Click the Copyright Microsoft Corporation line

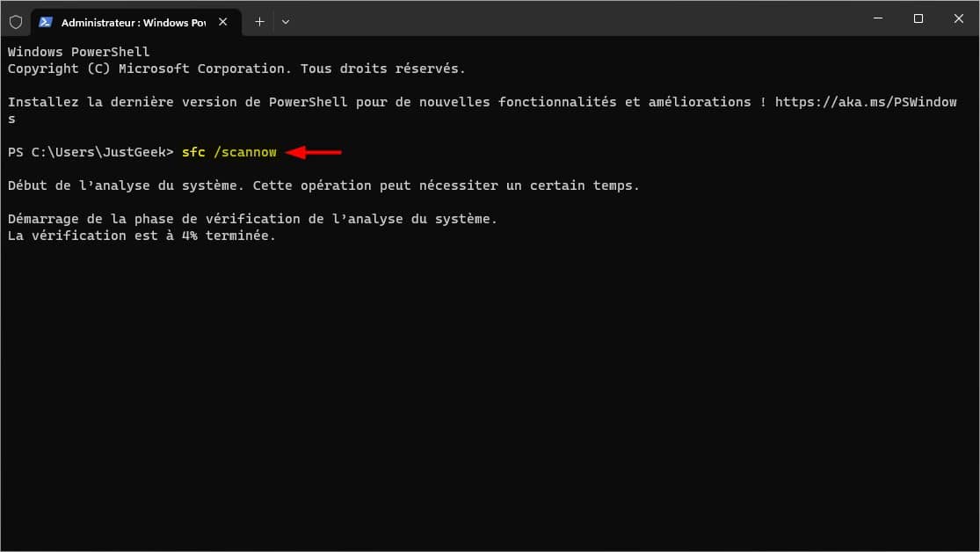tap(237, 69)
